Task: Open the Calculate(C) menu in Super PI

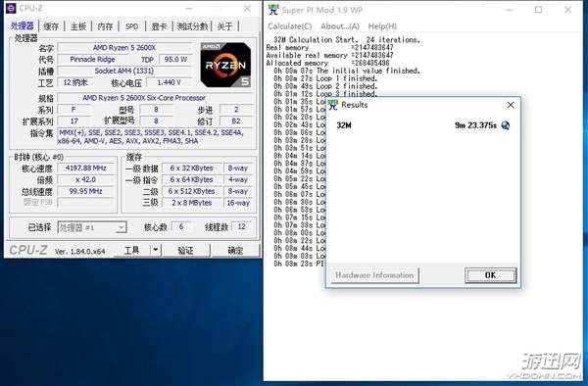Action: coord(290,26)
